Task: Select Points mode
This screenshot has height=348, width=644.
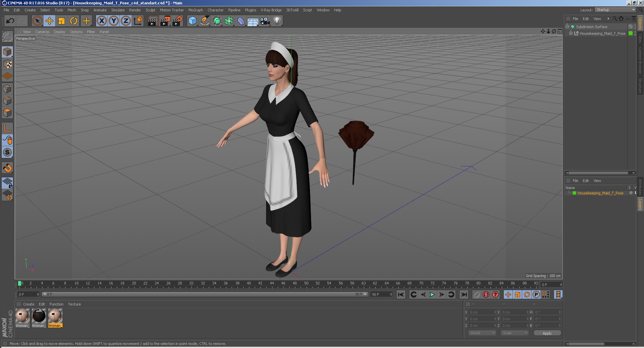Action: [x=7, y=89]
